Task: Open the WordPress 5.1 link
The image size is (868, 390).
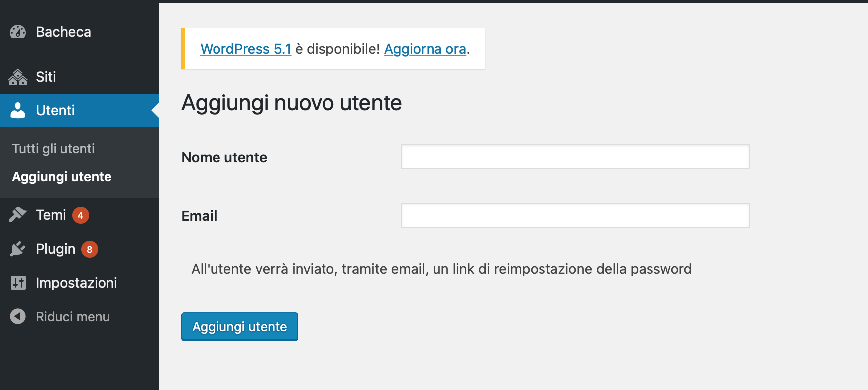Action: [x=245, y=49]
